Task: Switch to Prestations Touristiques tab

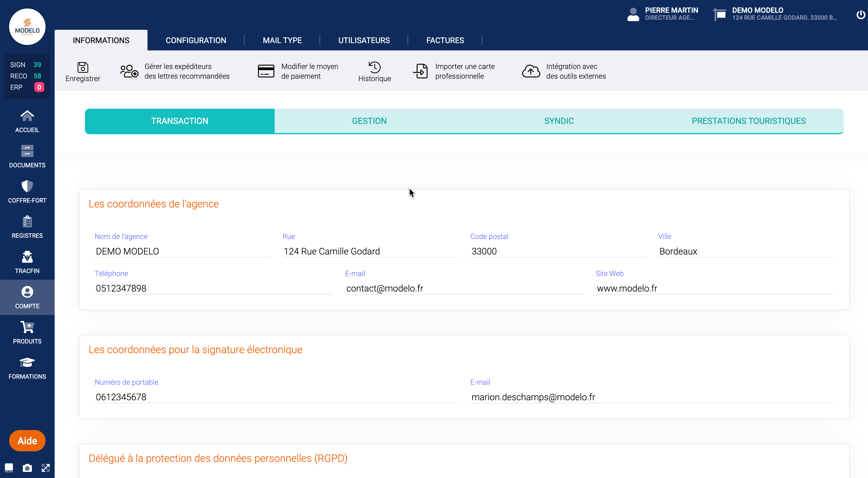Action: pyautogui.click(x=748, y=121)
